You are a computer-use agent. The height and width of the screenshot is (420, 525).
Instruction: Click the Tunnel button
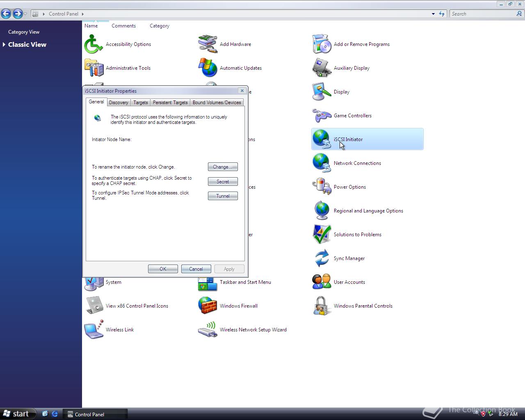223,196
